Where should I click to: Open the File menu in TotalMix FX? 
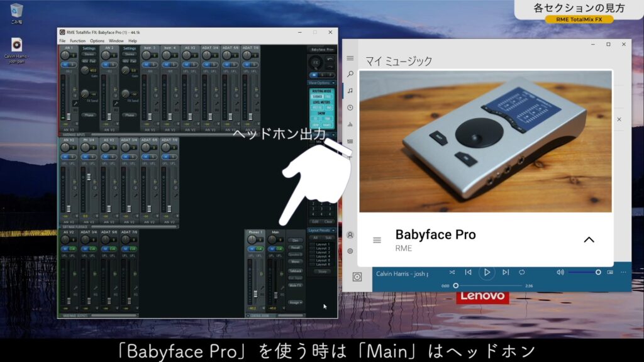pyautogui.click(x=62, y=41)
